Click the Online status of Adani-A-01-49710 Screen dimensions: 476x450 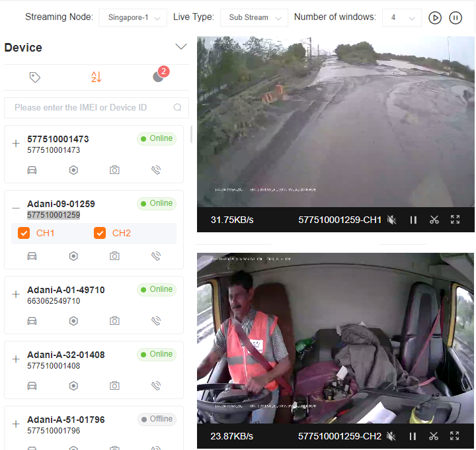click(157, 290)
